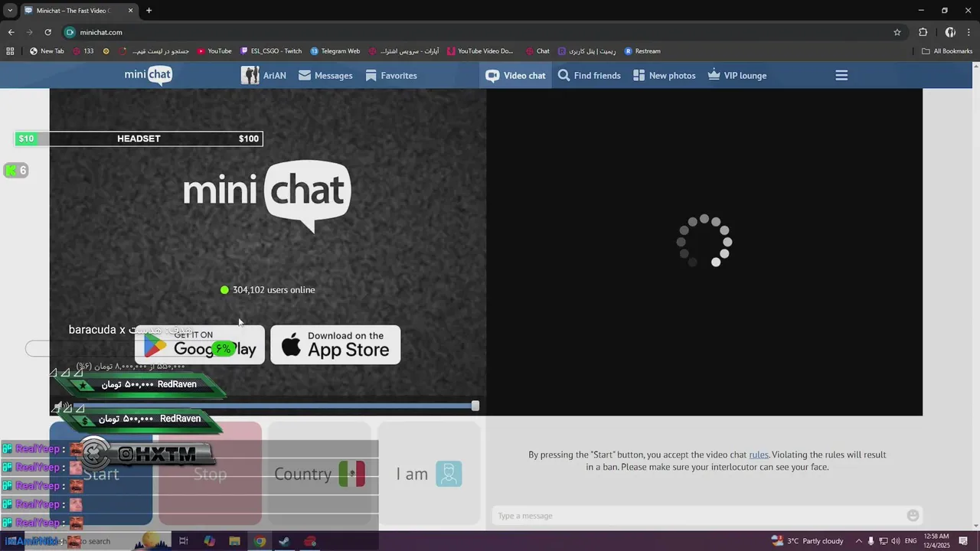980x551 pixels.
Task: Open the New Tab bookmark
Action: (47, 51)
